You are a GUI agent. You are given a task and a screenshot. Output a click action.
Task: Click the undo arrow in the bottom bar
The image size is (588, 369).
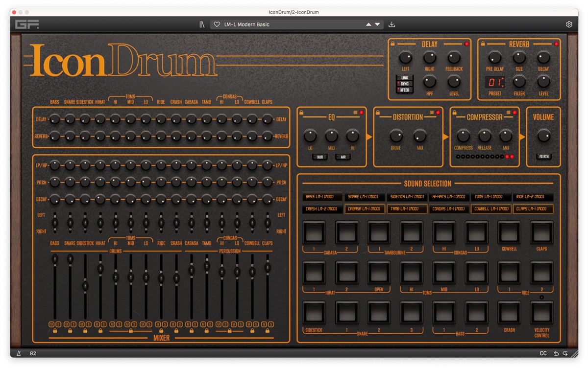pyautogui.click(x=556, y=353)
